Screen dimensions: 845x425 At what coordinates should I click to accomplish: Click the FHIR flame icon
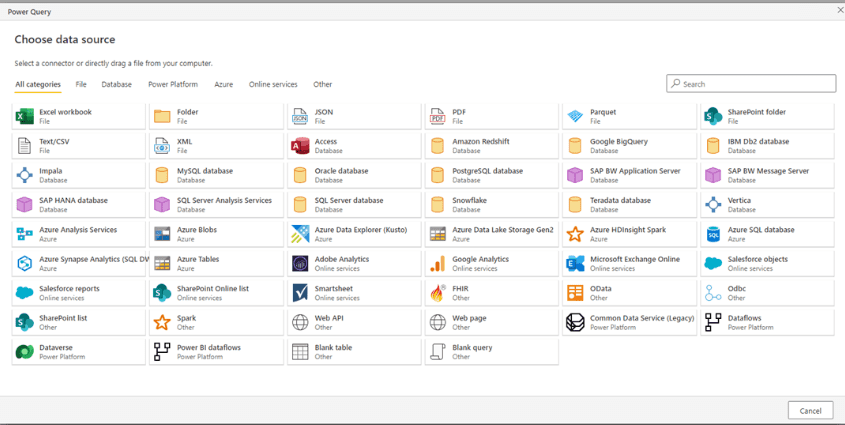[438, 293]
